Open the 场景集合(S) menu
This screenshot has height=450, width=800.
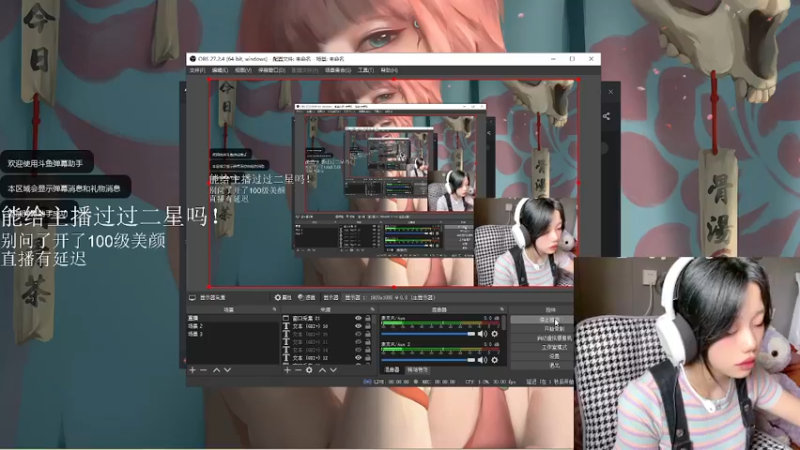338,70
